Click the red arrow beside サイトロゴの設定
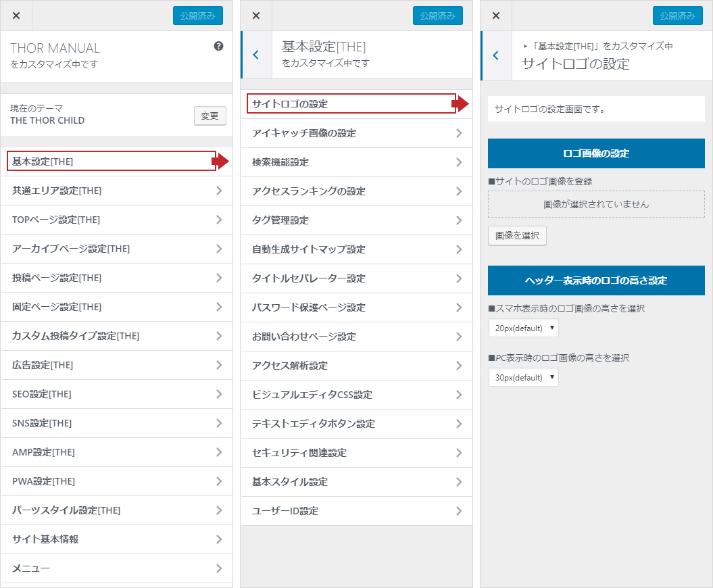Image resolution: width=713 pixels, height=588 pixels. [x=460, y=103]
